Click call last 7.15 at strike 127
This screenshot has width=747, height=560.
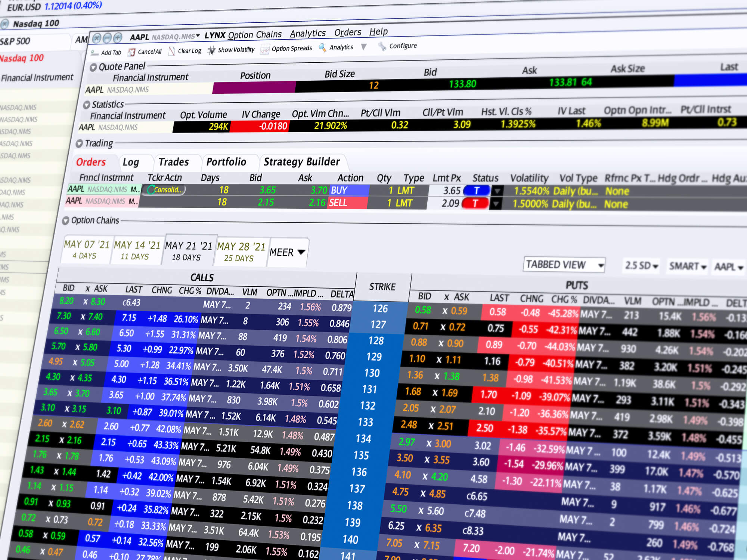(129, 318)
